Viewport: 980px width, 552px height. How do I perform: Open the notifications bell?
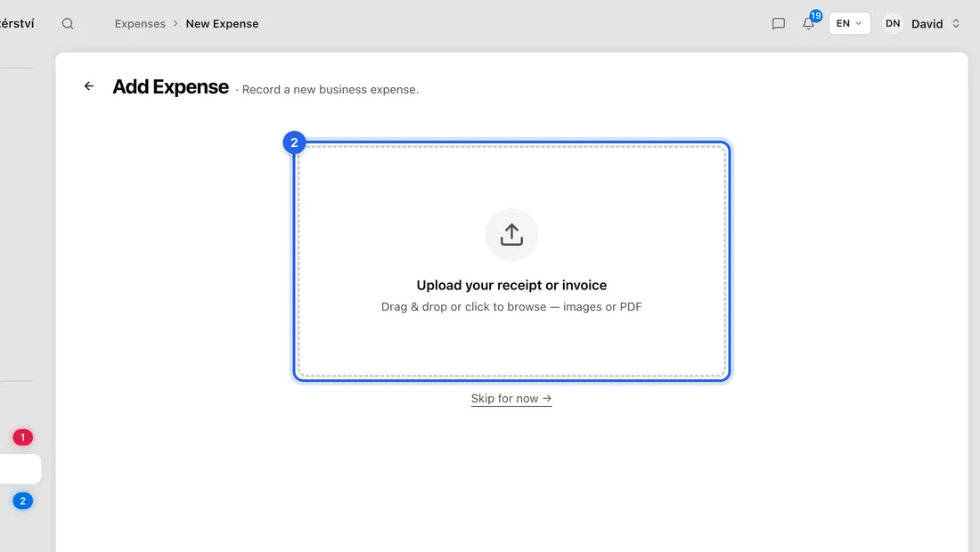pos(808,24)
